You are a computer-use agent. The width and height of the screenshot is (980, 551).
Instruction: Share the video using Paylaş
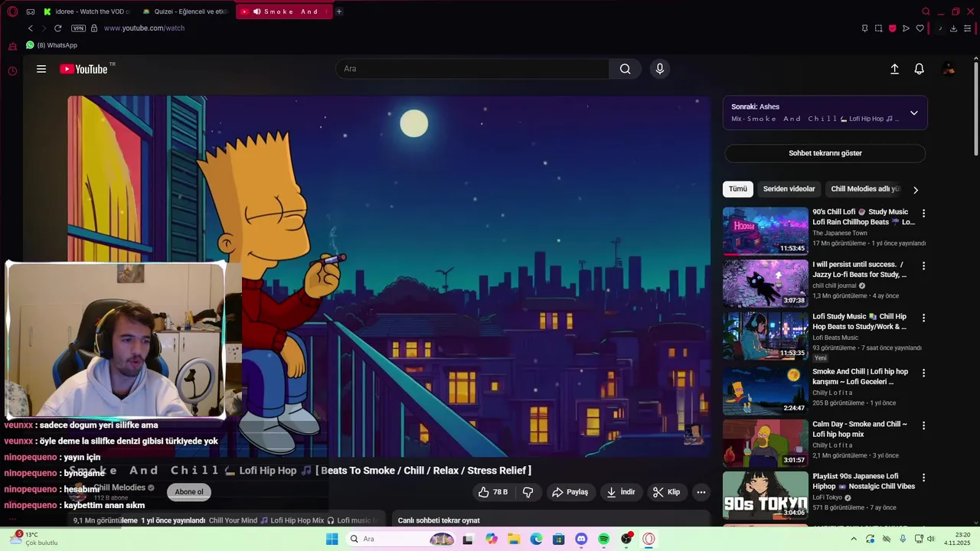click(570, 492)
